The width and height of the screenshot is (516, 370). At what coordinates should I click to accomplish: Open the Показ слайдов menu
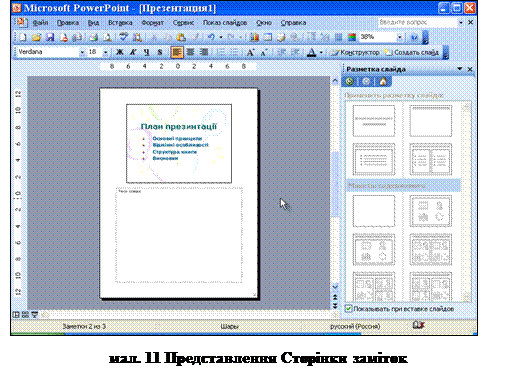tap(225, 23)
